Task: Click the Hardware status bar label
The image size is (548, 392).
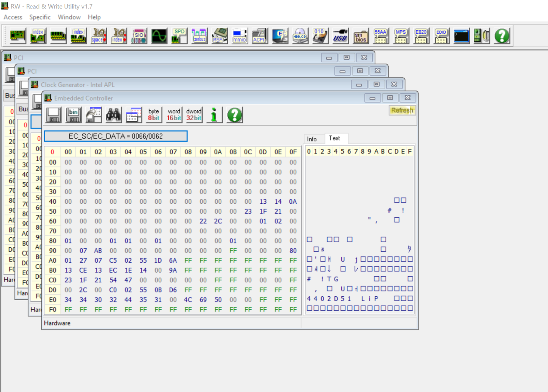Action: [57, 323]
